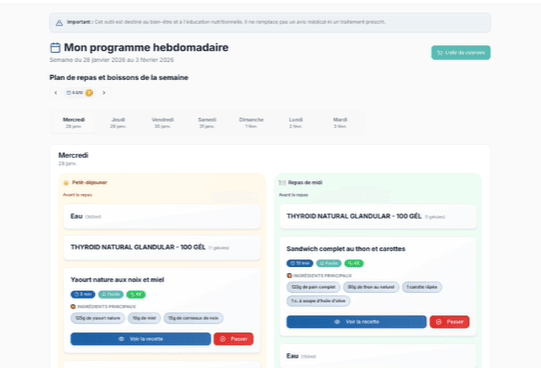The height and width of the screenshot is (368, 541).
Task: Click the green cost badge on yaourt card
Action: point(136,295)
